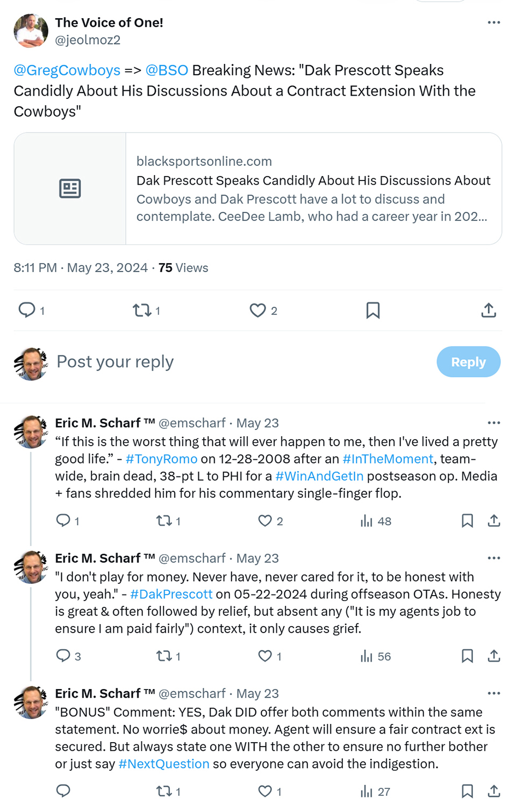Like the #DakPrescott quote reply
This screenshot has height=812, width=516.
pyautogui.click(x=265, y=656)
